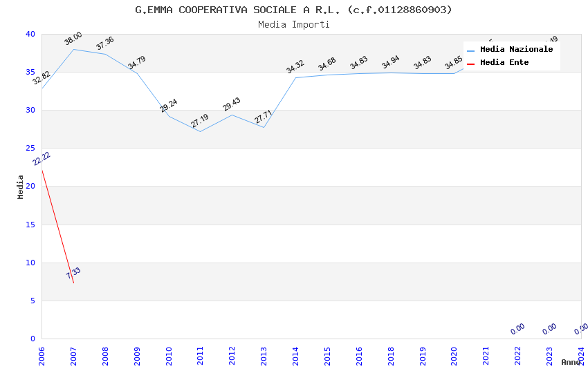Screen dimensions: 588x380
Task: Click y-axis tick label 30
Action: tap(30, 110)
